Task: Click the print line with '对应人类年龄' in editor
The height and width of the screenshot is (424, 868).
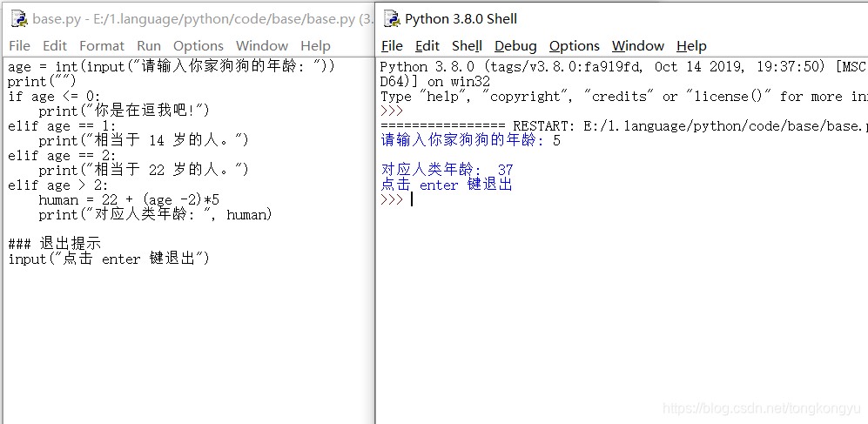Action: click(x=155, y=215)
